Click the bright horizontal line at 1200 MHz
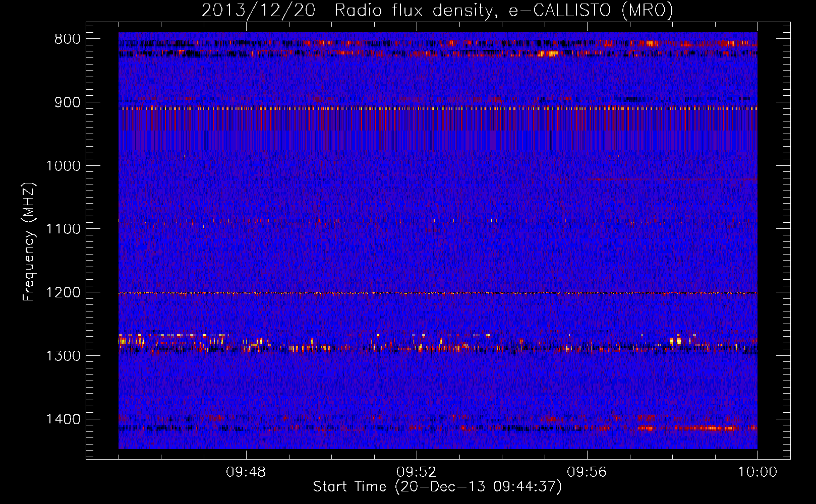The width and height of the screenshot is (816, 504). (x=438, y=293)
